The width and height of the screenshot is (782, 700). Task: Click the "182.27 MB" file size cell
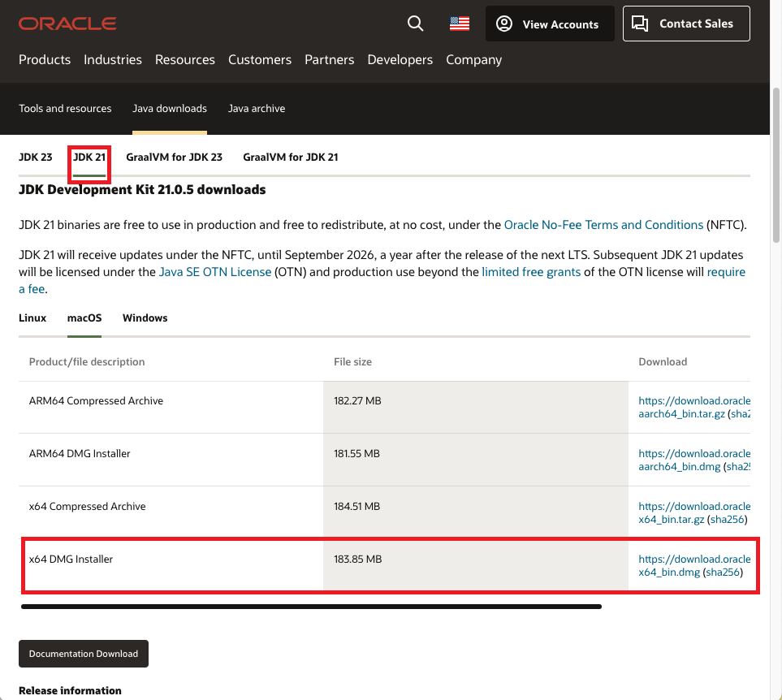[x=476, y=408]
